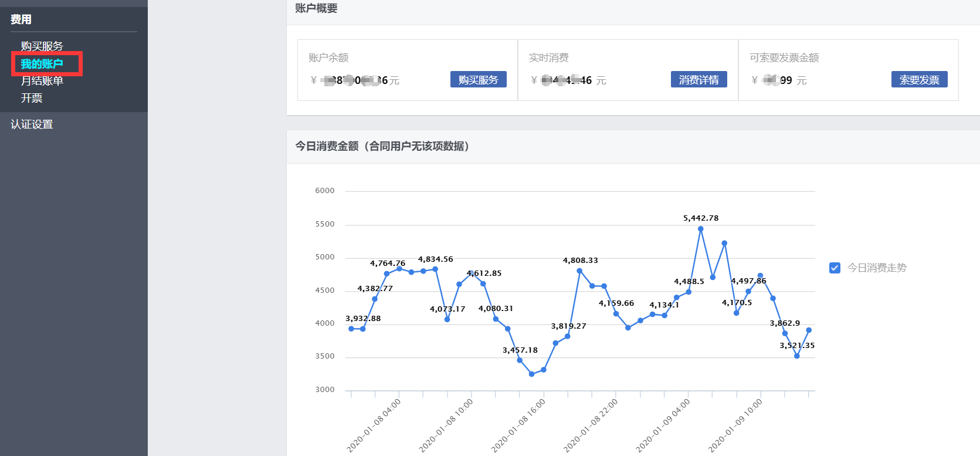This screenshot has height=456, width=980.
Task: Click the 3,932.88 data point label
Action: tap(362, 319)
